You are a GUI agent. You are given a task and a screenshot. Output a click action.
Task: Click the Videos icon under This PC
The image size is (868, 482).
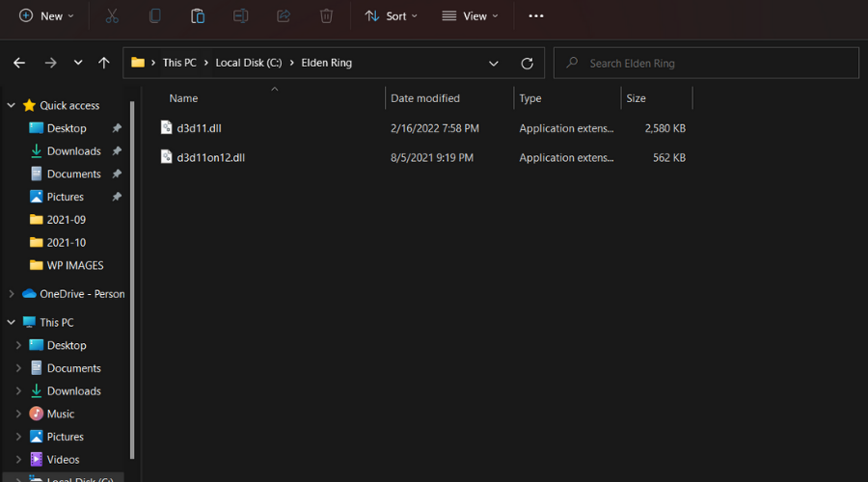36,459
